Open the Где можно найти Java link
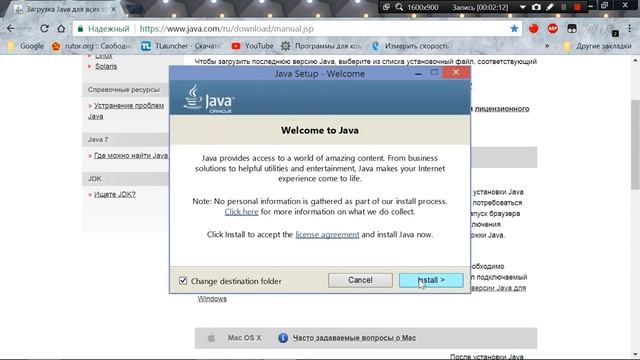640x360 pixels. pos(131,156)
